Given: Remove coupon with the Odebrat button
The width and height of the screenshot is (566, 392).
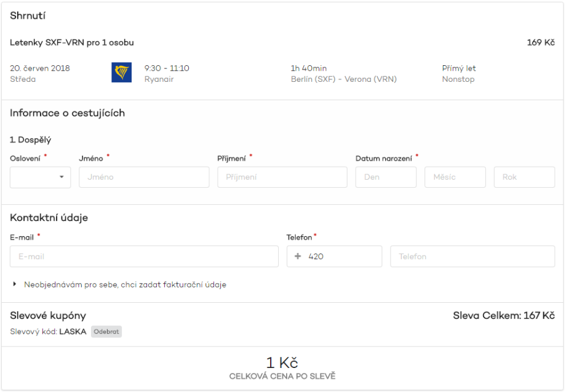Looking at the screenshot, I should [106, 332].
